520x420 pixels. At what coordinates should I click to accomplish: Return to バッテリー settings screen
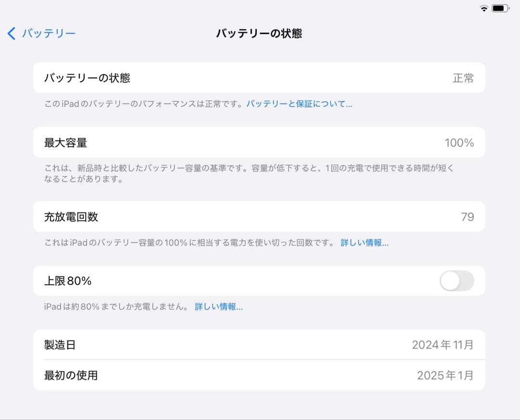(41, 33)
